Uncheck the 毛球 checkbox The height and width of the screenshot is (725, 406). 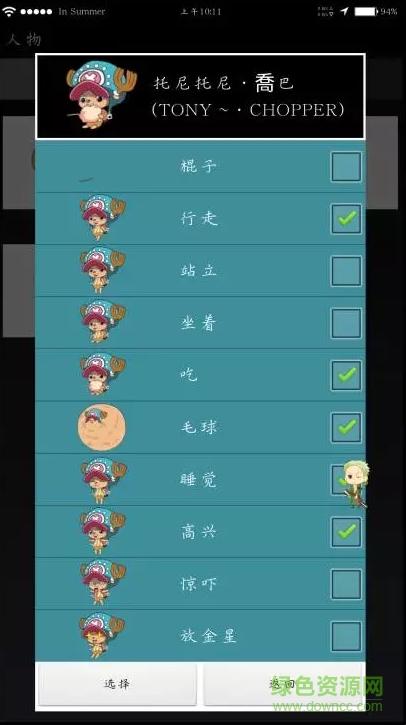click(x=346, y=427)
